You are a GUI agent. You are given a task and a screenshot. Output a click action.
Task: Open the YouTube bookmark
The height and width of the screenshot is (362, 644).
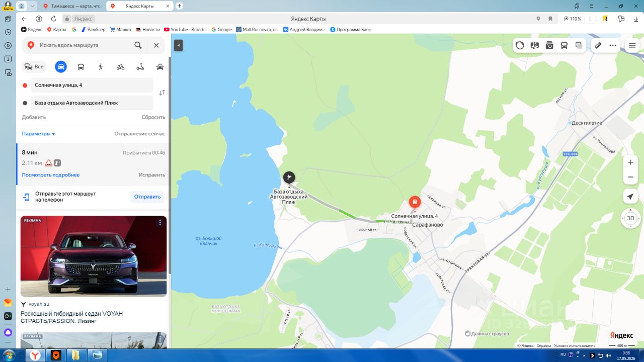point(185,30)
